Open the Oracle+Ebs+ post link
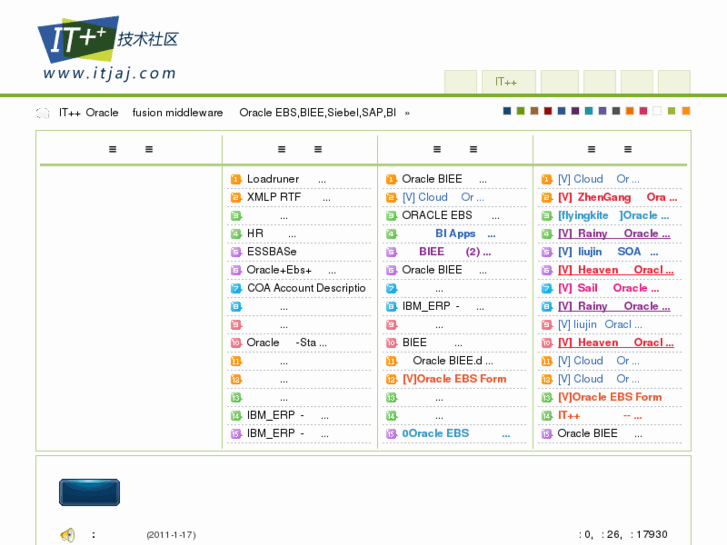The image size is (727, 545). click(x=291, y=270)
